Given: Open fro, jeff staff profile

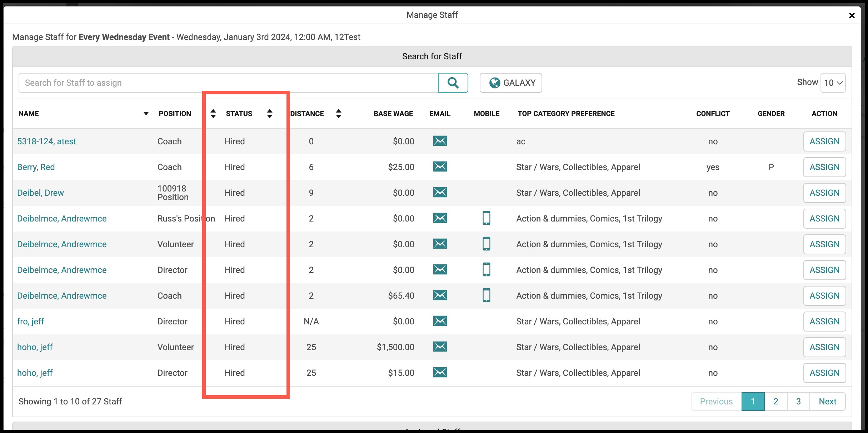Looking at the screenshot, I should [31, 322].
